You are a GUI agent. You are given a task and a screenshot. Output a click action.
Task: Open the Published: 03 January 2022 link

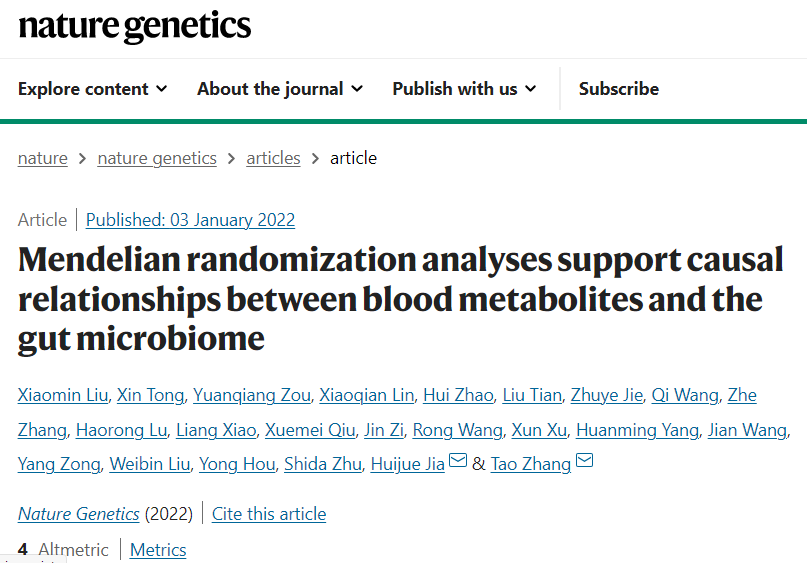tap(190, 220)
